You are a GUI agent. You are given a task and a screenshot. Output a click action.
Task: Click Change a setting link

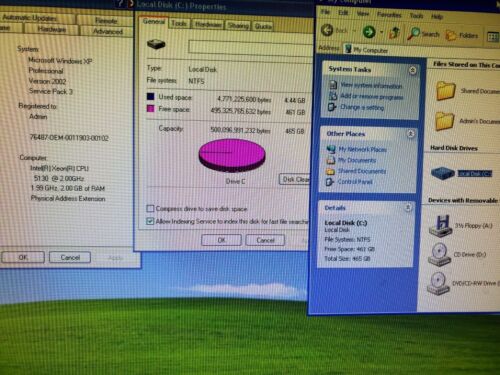pyautogui.click(x=362, y=107)
